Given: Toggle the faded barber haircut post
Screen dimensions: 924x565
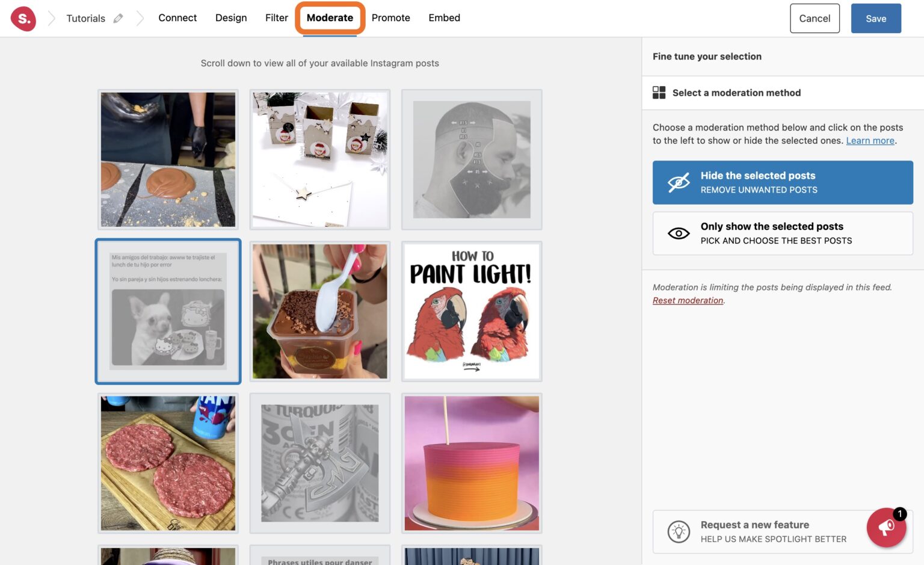Looking at the screenshot, I should 472,159.
